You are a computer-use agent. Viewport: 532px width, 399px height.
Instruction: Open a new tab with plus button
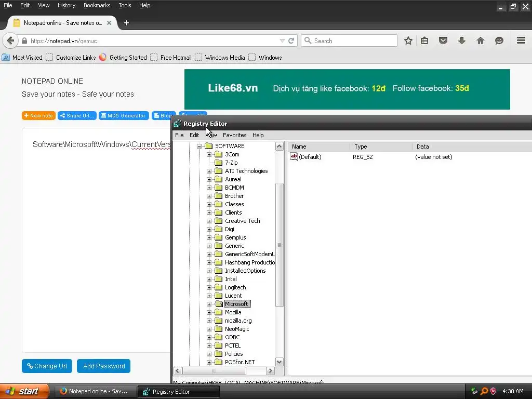click(x=126, y=23)
